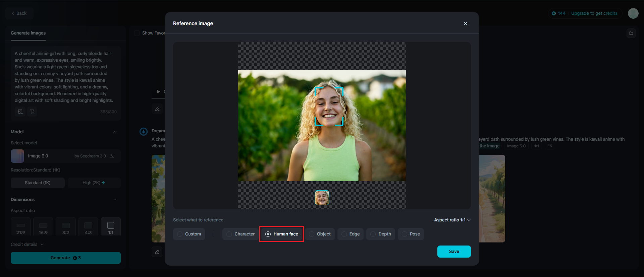Click the text style icon below the prompt

click(32, 112)
